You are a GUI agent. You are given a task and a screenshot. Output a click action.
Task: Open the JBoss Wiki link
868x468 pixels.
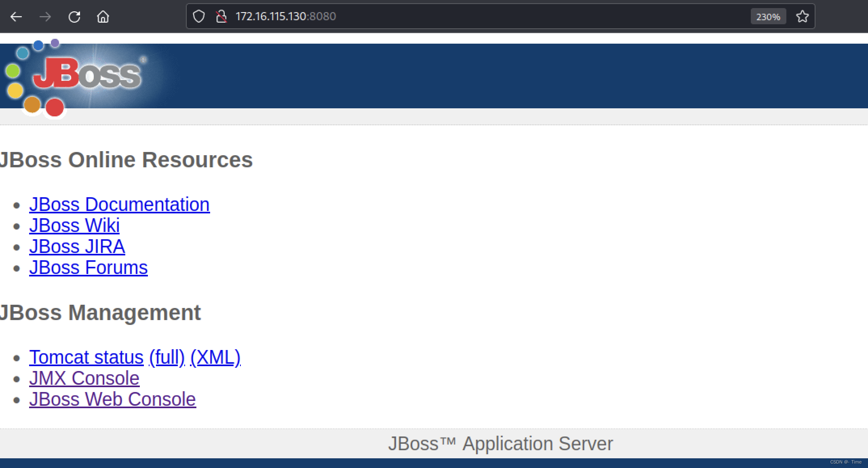click(x=74, y=226)
